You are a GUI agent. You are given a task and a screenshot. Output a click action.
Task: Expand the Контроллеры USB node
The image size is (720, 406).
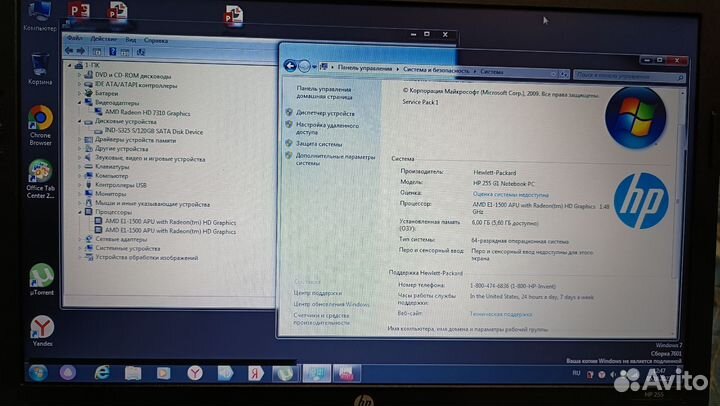pos(80,185)
